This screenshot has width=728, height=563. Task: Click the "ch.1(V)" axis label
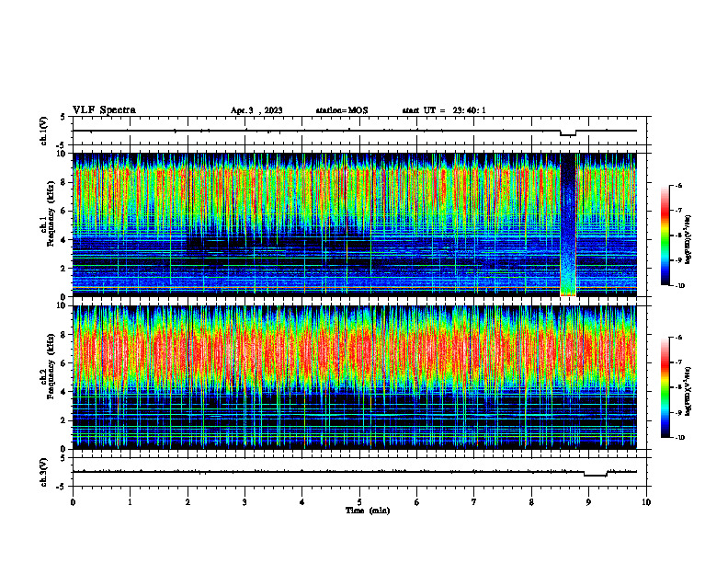coord(44,131)
